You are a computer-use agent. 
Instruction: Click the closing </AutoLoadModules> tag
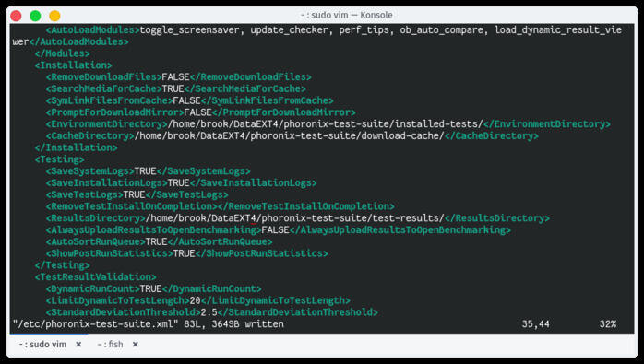point(78,41)
